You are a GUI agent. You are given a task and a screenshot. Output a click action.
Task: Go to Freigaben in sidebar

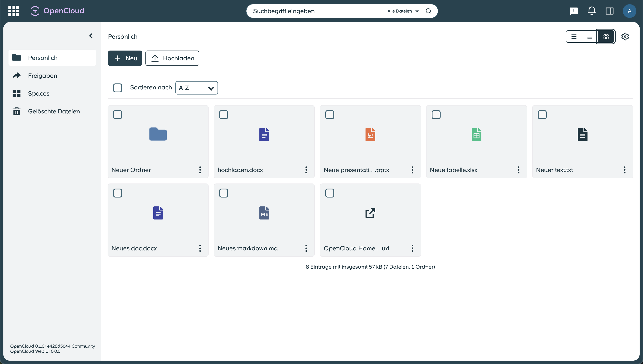tap(52, 76)
